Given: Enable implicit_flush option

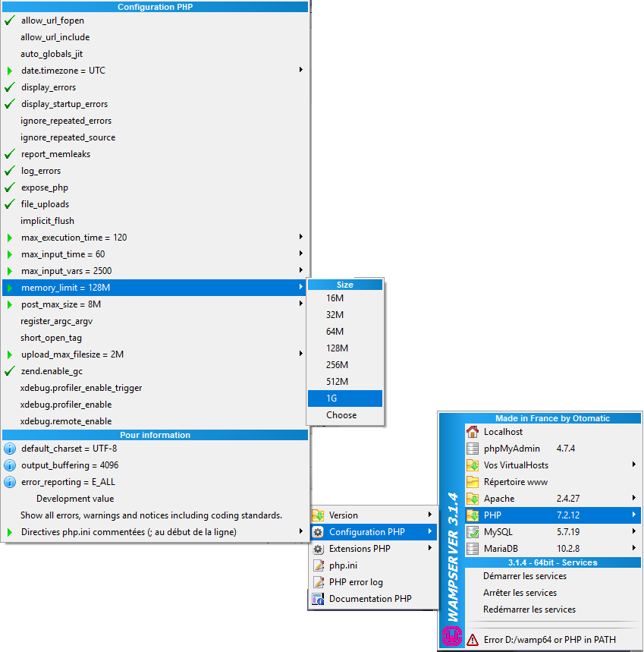Looking at the screenshot, I should coord(155,221).
